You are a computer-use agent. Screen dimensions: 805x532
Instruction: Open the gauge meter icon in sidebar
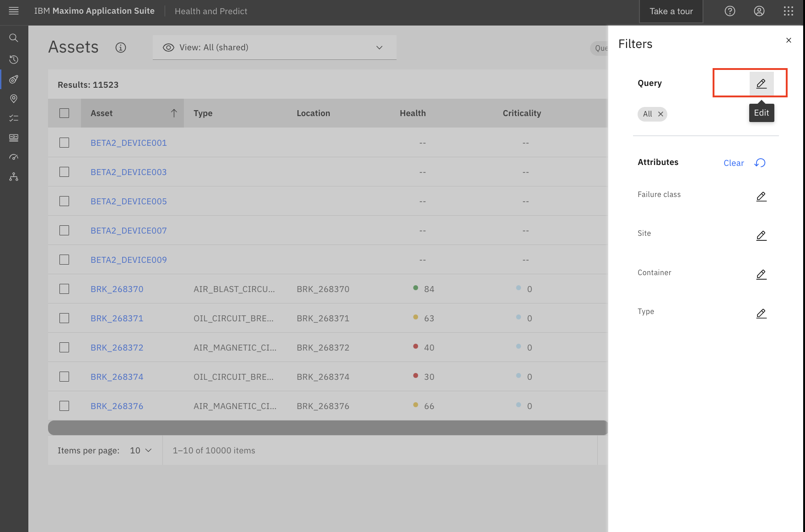[14, 157]
